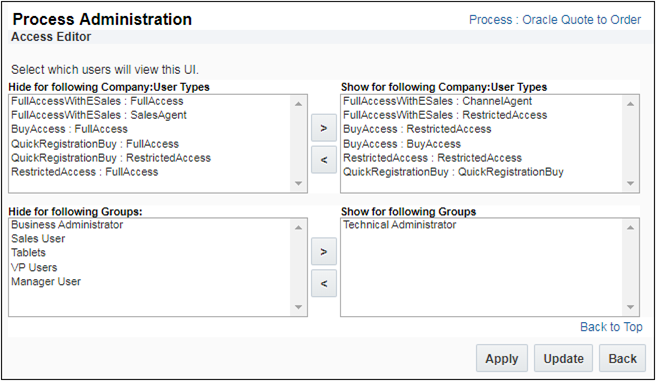
Task: Select BuyAccess : BuyAccess entry
Action: 402,144
